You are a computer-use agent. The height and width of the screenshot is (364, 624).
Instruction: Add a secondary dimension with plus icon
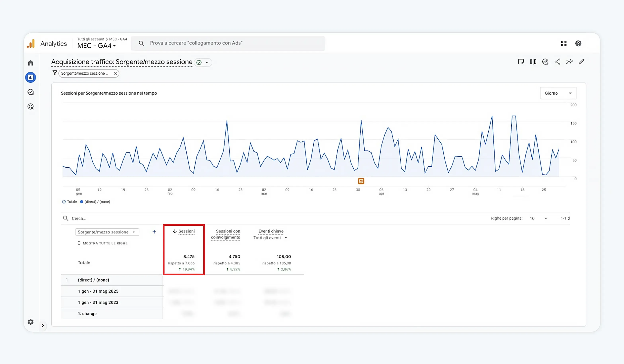tap(154, 232)
